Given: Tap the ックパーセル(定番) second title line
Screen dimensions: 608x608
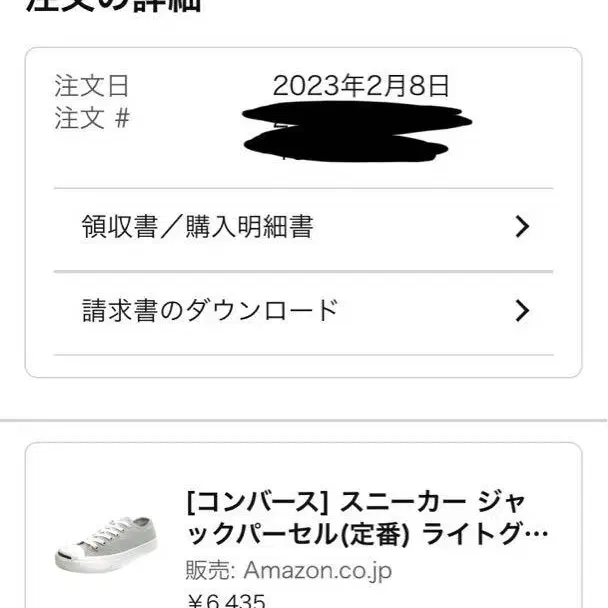Looking at the screenshot, I should point(299,535).
